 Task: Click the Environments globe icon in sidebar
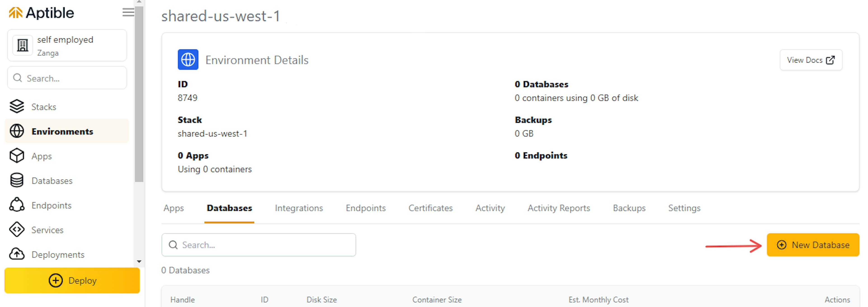click(x=16, y=131)
